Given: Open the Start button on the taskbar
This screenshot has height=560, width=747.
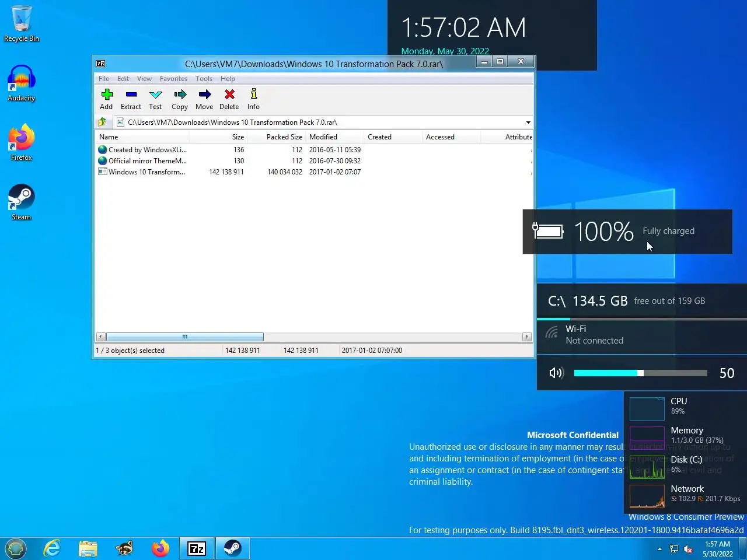Looking at the screenshot, I should click(16, 548).
